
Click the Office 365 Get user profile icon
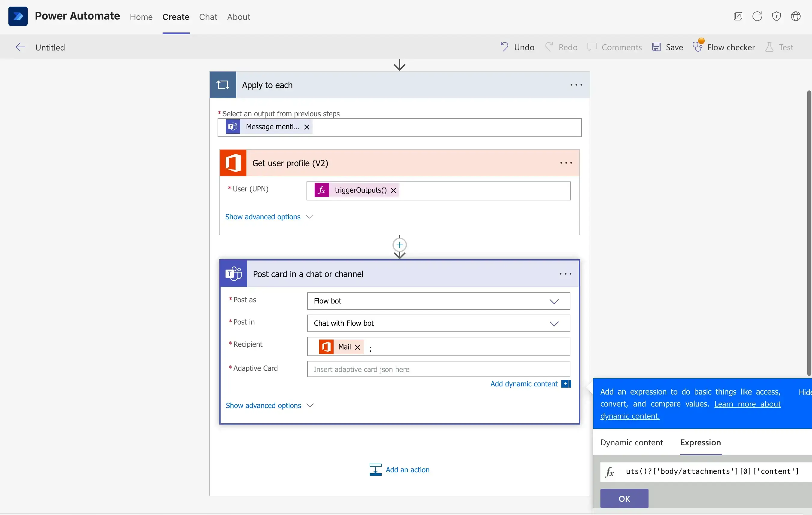tap(233, 163)
